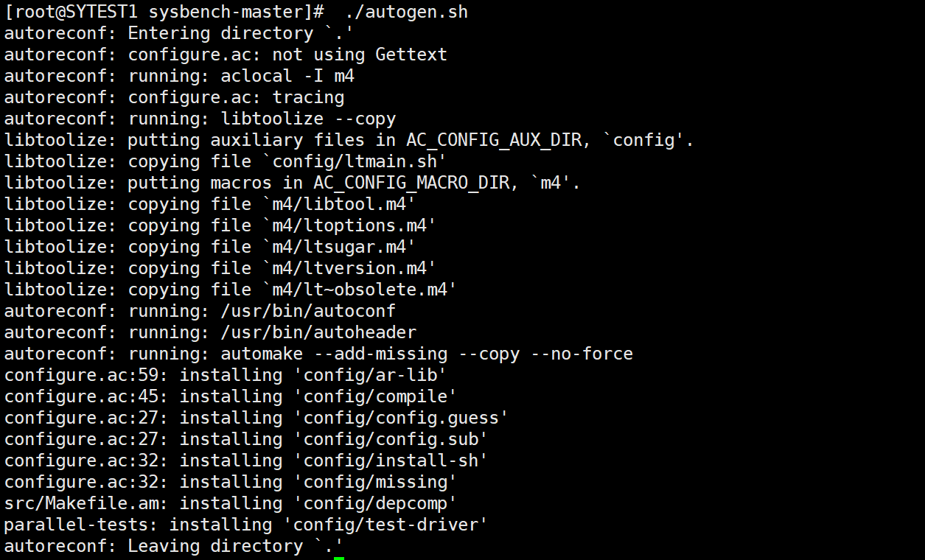Click the green cursor at the bottom
This screenshot has height=560, width=925.
(339, 558)
